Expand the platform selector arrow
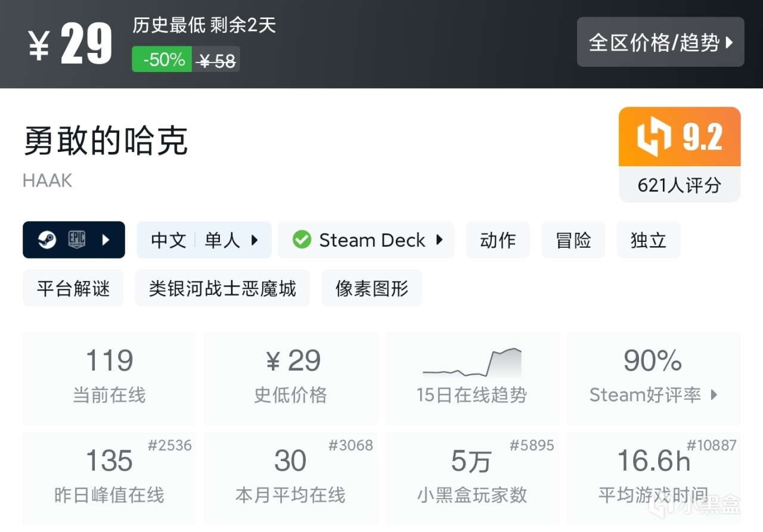The height and width of the screenshot is (532, 763). 106,240
